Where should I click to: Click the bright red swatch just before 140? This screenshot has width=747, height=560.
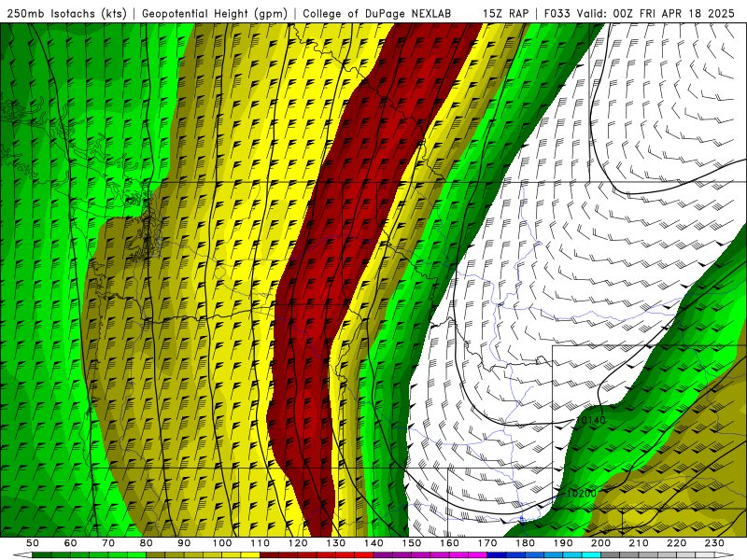click(x=364, y=555)
